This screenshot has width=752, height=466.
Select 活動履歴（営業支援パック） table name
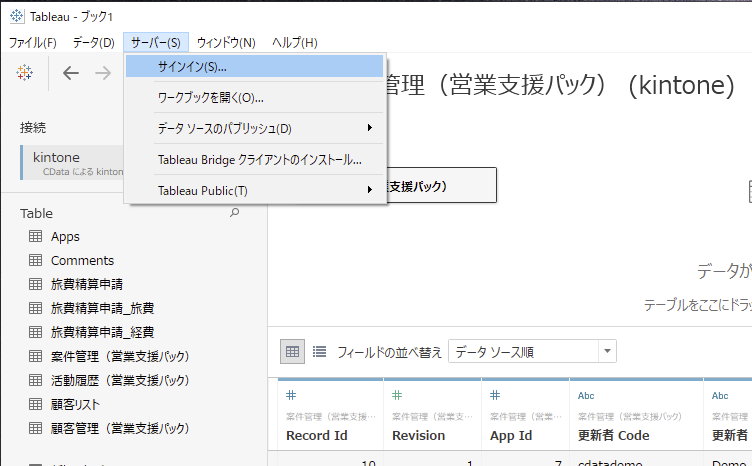tap(120, 380)
